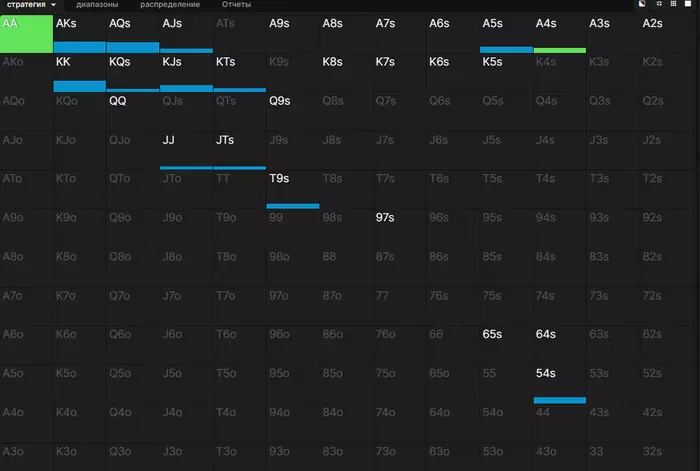The image size is (700, 471).
Task: Click the AKs cell with blue bar
Action: pos(79,34)
